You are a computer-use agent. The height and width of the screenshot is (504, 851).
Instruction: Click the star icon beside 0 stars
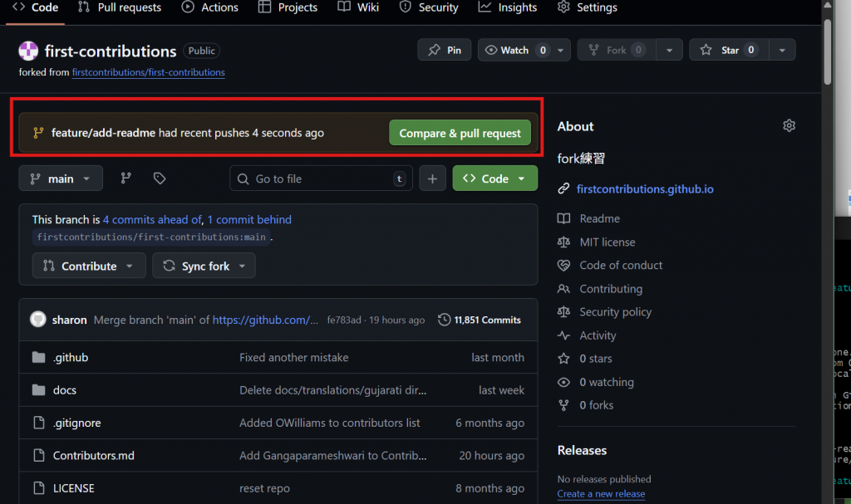tap(563, 359)
